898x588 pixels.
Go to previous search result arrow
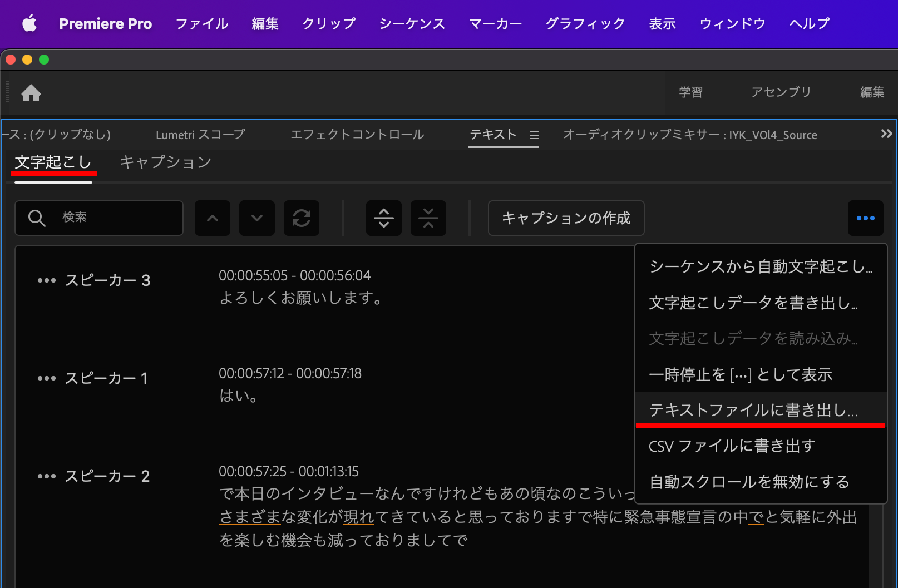click(x=213, y=218)
